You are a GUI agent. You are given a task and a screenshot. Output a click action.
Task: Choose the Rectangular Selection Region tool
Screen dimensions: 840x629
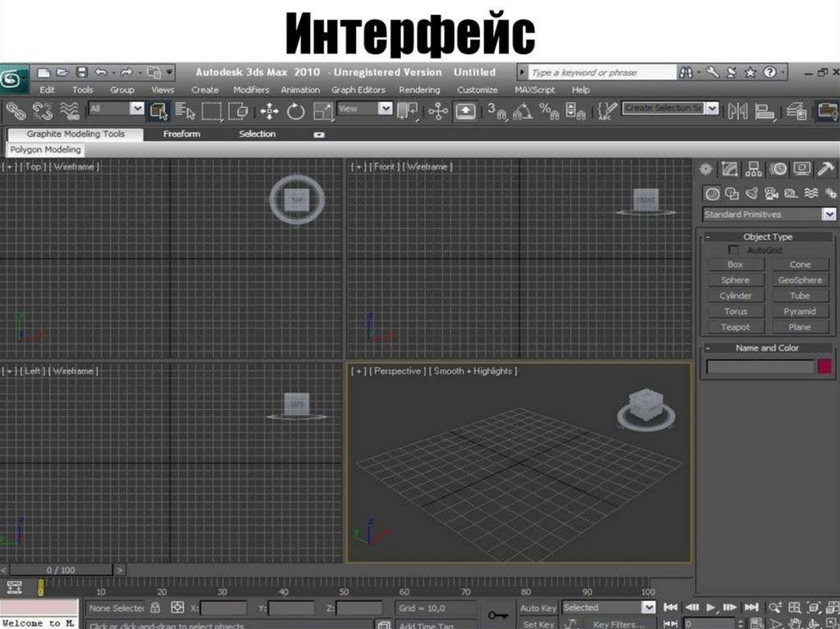coord(211,112)
